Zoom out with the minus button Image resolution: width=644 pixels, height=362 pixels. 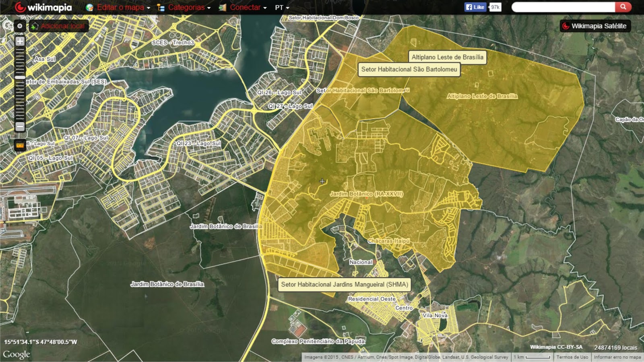(x=20, y=126)
